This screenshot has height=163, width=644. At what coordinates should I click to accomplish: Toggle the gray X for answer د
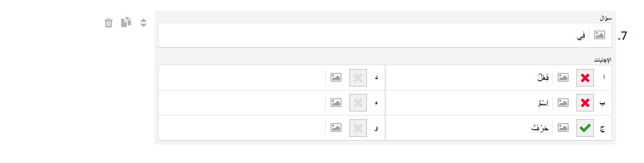pos(358,78)
